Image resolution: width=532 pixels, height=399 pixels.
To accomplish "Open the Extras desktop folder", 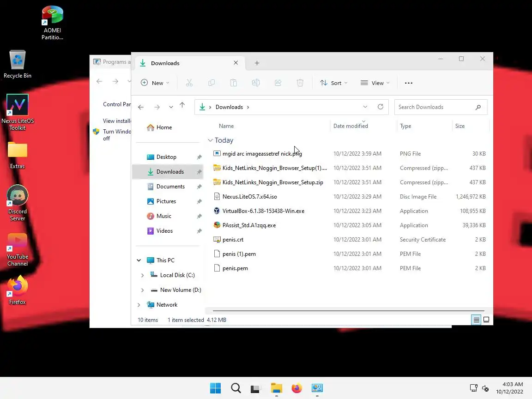I will coord(17,155).
